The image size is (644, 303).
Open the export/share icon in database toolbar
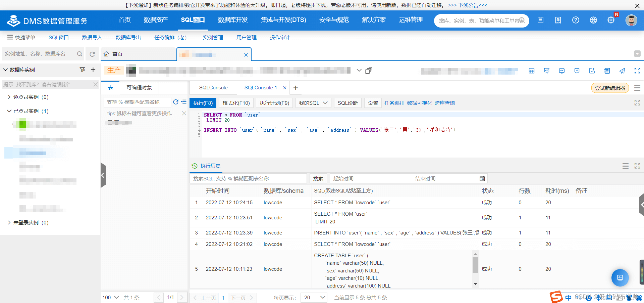tap(592, 71)
